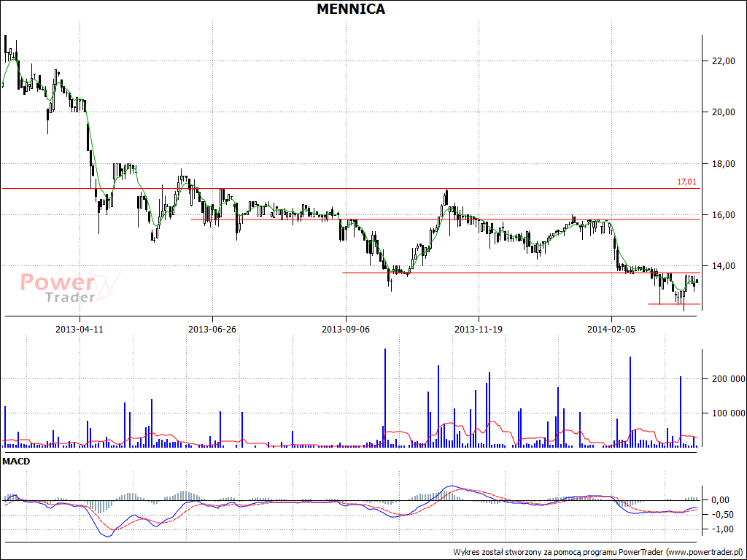Click the 2013-06-26 date label

tap(212, 329)
